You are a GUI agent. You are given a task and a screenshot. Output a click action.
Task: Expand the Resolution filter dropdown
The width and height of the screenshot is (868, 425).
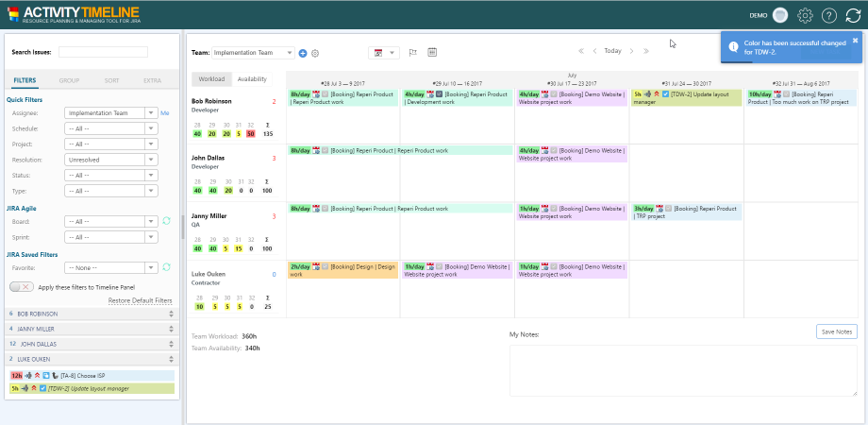click(x=151, y=161)
